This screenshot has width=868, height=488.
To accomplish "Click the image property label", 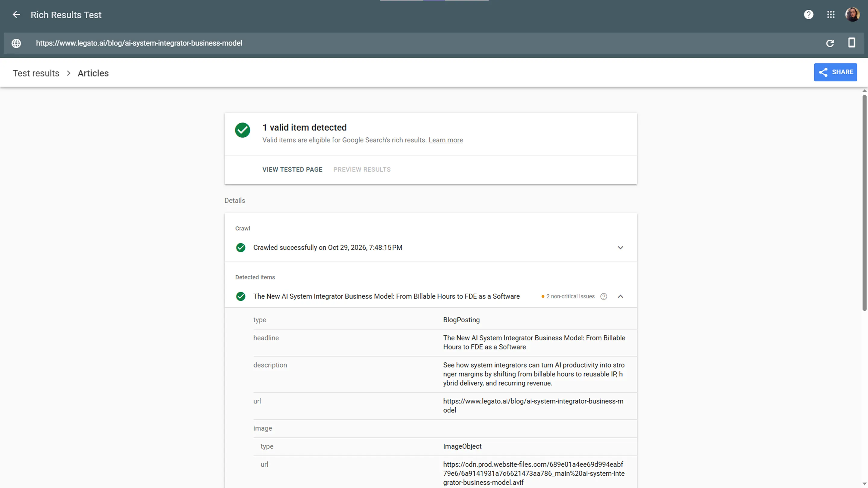I will [263, 428].
